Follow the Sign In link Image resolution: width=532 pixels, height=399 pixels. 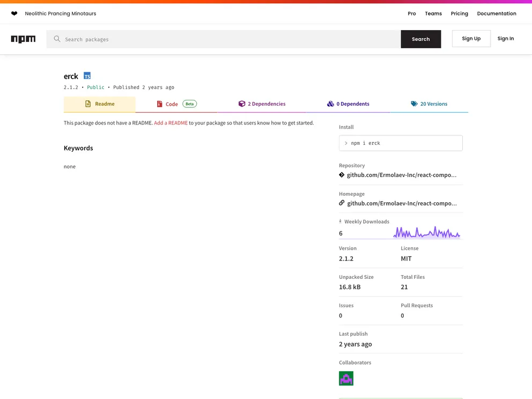click(x=505, y=39)
